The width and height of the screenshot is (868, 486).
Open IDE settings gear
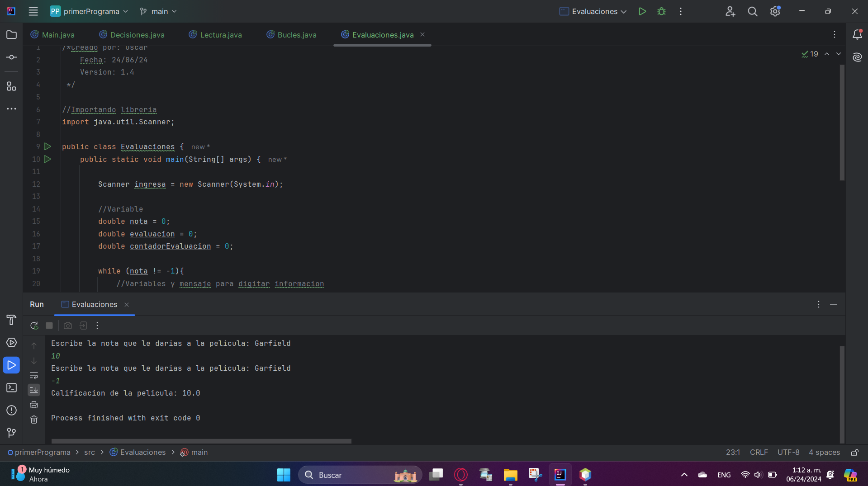[x=775, y=11]
